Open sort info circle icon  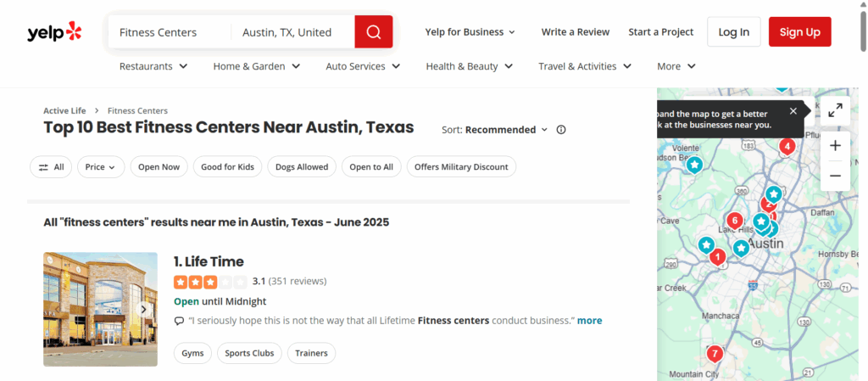561,130
